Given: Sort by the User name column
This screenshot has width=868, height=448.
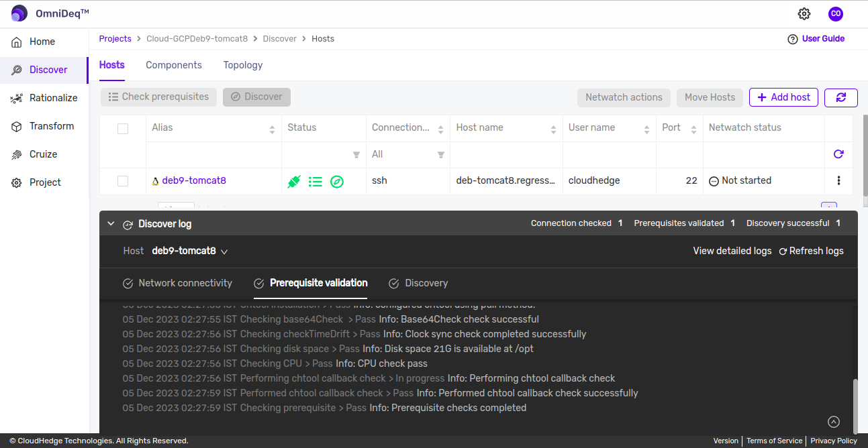Looking at the screenshot, I should [x=646, y=129].
